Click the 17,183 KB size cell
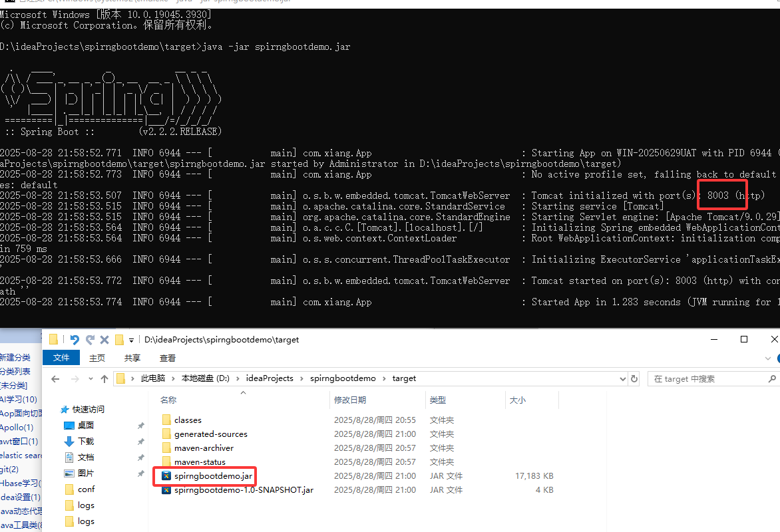The image size is (780, 532). (534, 476)
